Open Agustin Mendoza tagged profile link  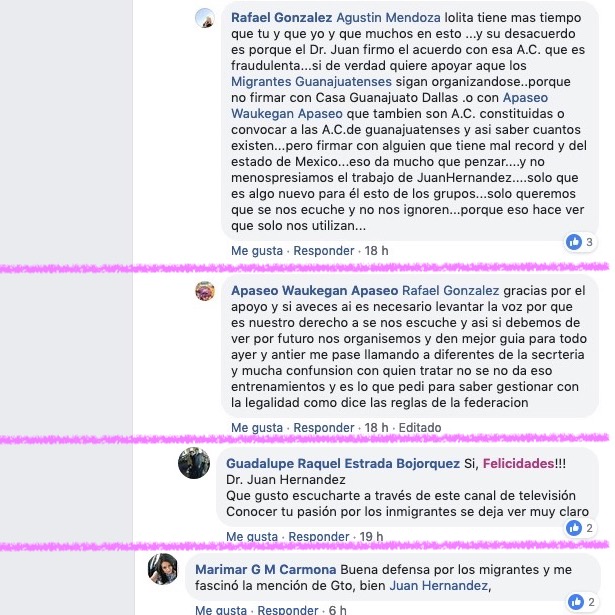388,18
